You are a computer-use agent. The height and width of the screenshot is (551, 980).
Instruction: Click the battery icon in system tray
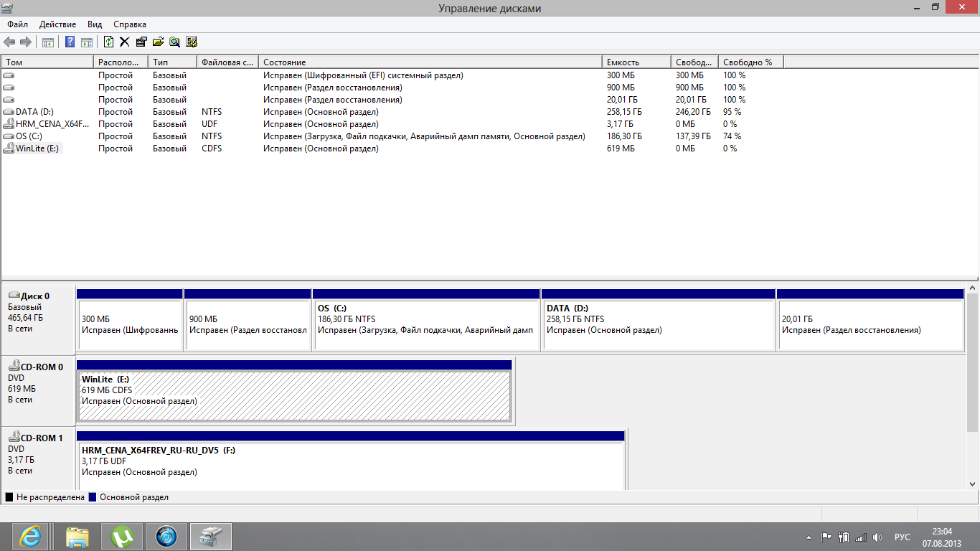844,537
